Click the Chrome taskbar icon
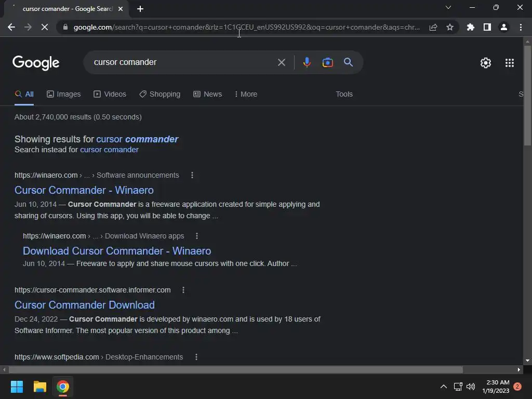This screenshot has width=532, height=399. pyautogui.click(x=63, y=387)
